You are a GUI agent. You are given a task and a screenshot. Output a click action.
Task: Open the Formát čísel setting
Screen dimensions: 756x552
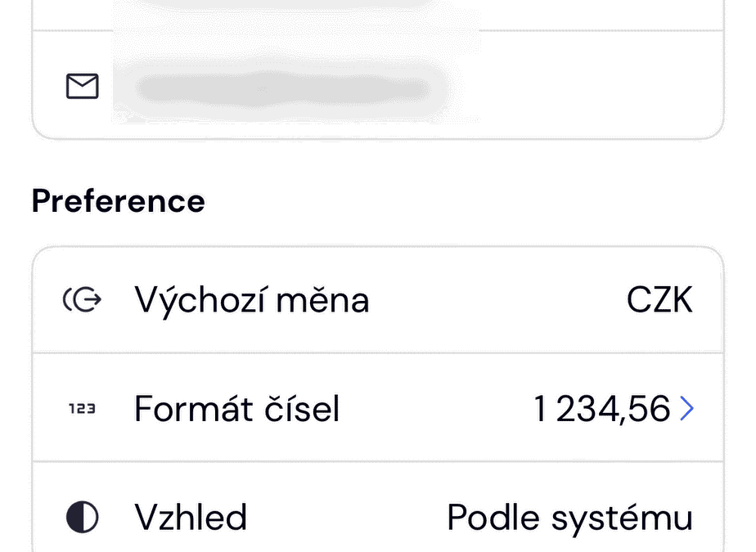[x=236, y=409]
